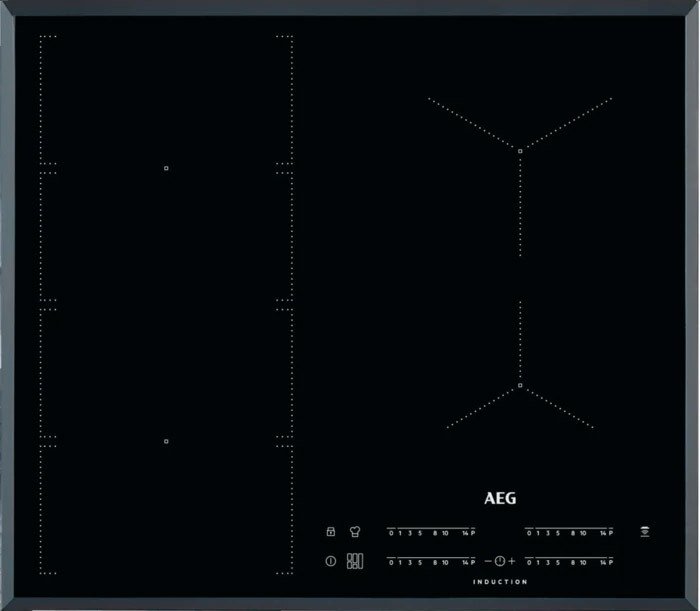Tap the on/off power symbol

[331, 561]
